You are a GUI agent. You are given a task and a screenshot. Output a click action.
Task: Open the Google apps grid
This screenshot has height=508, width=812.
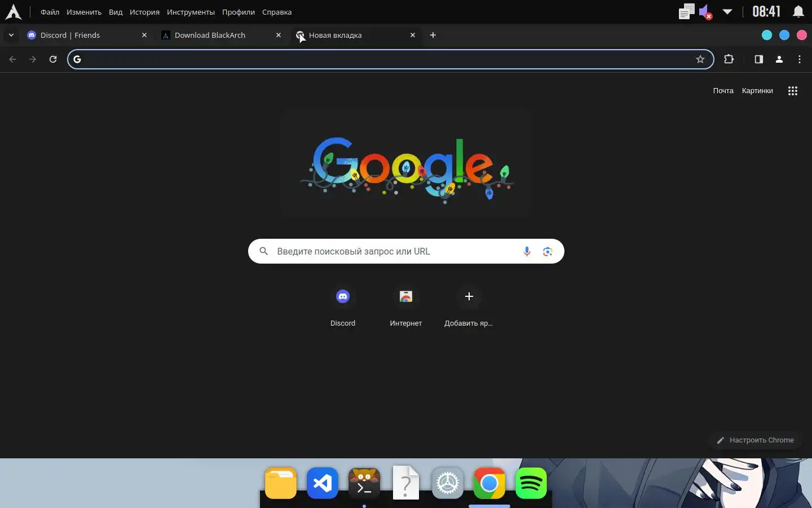[793, 91]
